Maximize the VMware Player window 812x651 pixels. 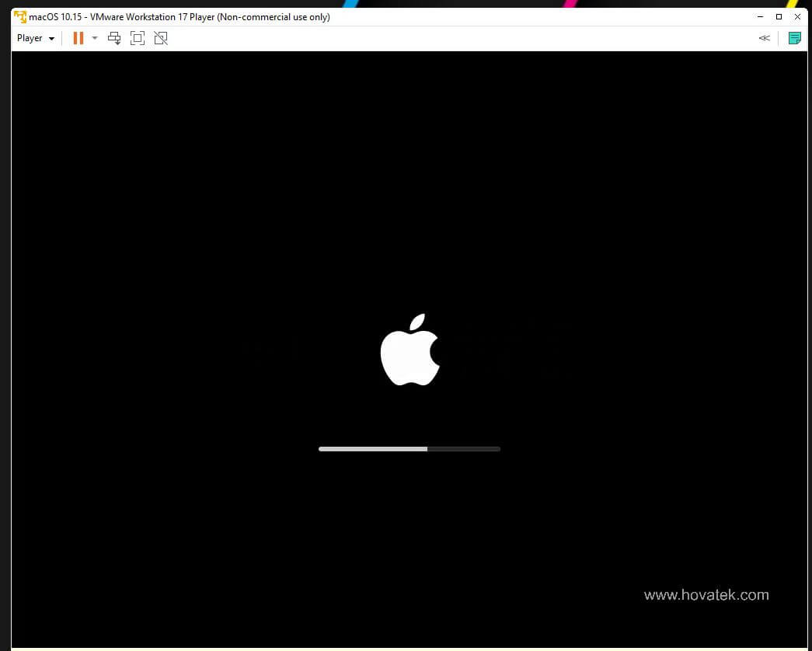click(779, 16)
